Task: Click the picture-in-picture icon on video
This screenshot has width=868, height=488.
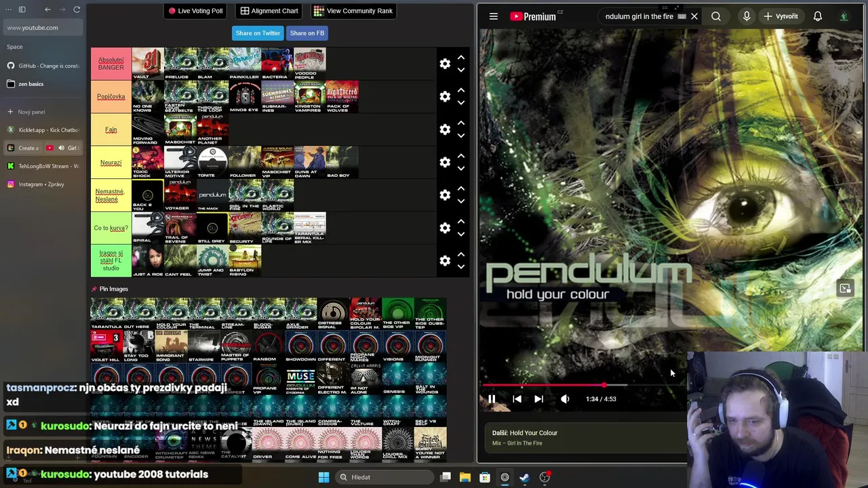Action: click(845, 289)
